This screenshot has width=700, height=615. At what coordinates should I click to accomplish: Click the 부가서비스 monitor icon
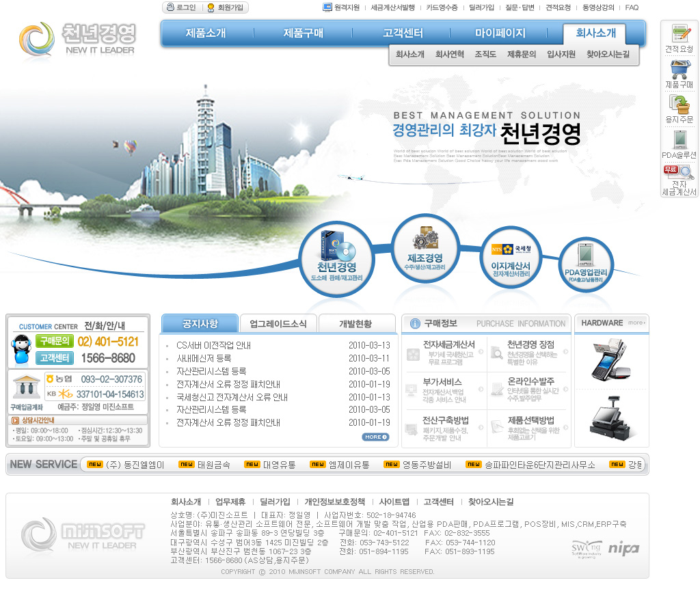click(x=411, y=390)
